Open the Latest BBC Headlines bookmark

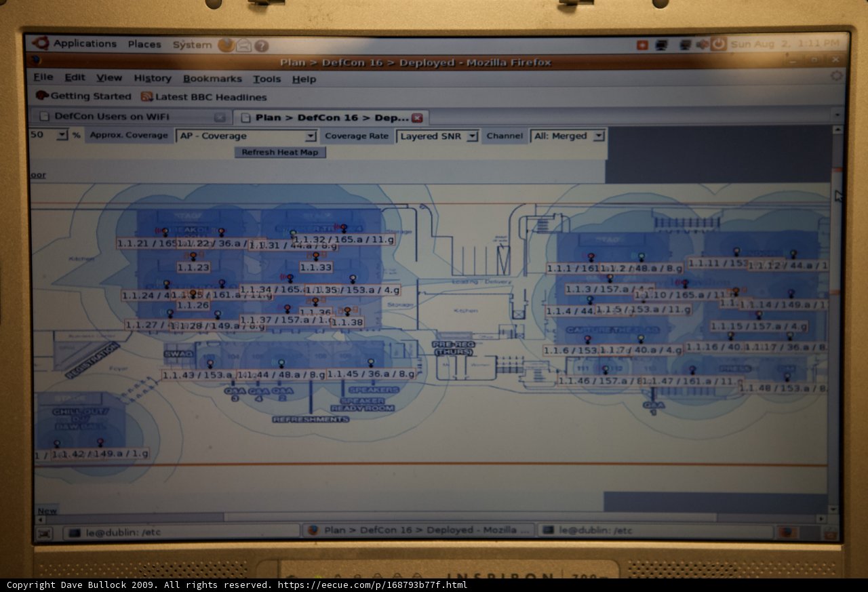tap(204, 97)
